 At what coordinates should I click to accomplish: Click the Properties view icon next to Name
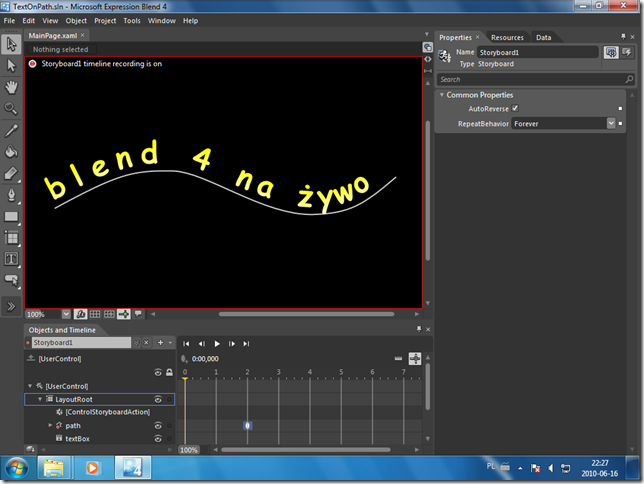(611, 52)
